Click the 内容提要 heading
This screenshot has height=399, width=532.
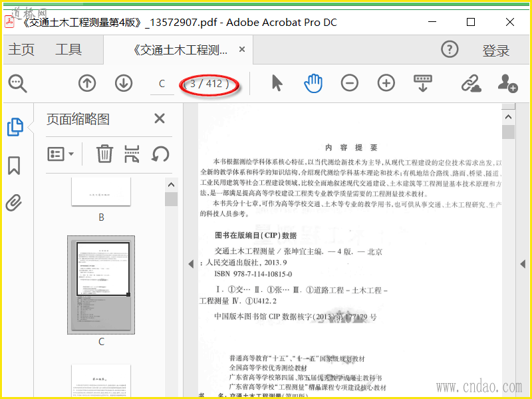pyautogui.click(x=351, y=148)
